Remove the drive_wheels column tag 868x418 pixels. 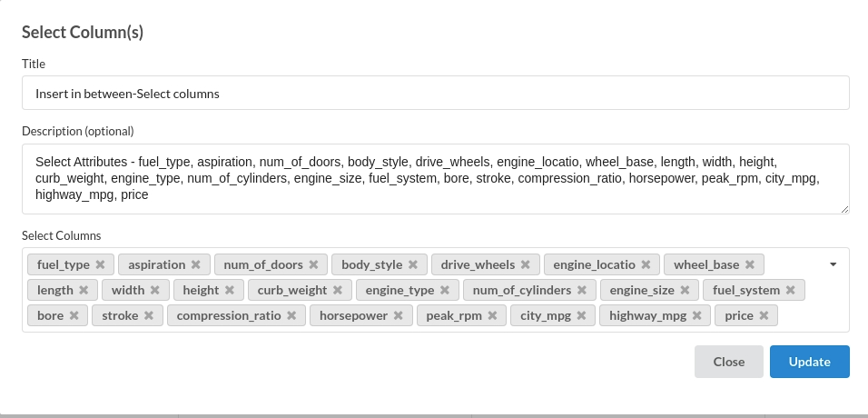[x=525, y=265]
